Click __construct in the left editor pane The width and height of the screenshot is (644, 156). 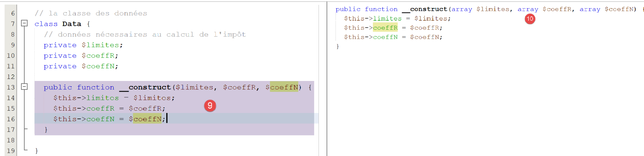tap(145, 87)
